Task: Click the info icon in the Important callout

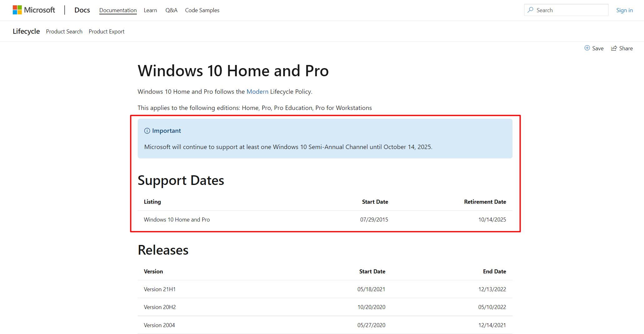Action: pyautogui.click(x=147, y=131)
